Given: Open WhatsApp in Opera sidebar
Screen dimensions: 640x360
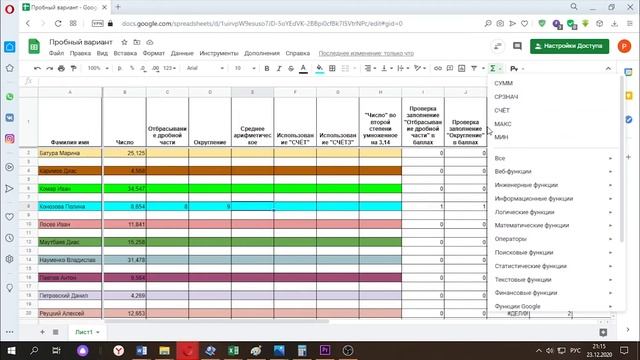Looking at the screenshot, I should tap(10, 97).
